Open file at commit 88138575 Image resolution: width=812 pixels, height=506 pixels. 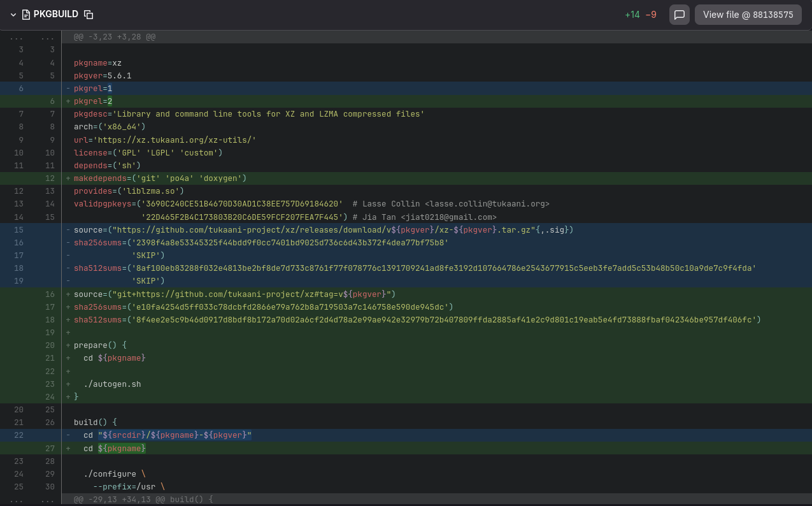tap(748, 14)
